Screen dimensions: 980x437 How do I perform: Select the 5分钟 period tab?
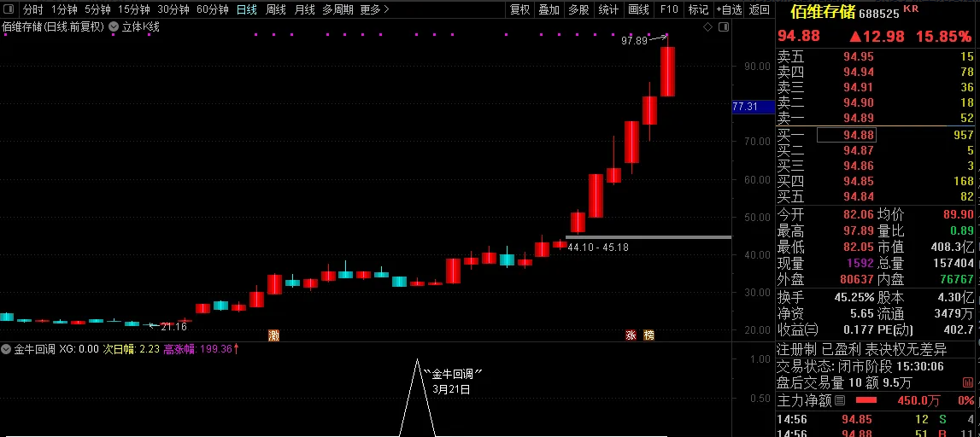pos(97,9)
